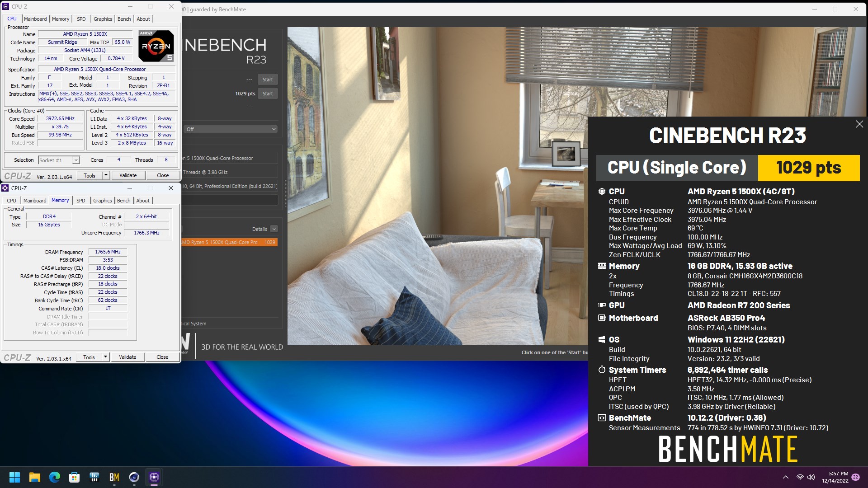Click the Motherboard icon in BenchMate panel

click(x=602, y=318)
